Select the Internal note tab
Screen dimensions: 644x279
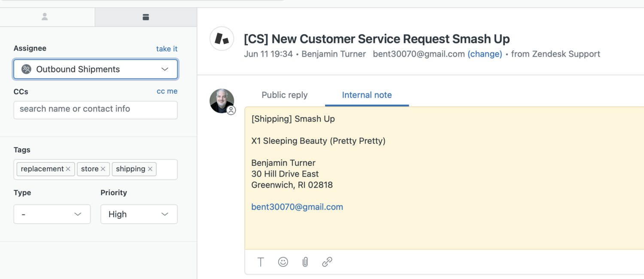click(x=367, y=95)
